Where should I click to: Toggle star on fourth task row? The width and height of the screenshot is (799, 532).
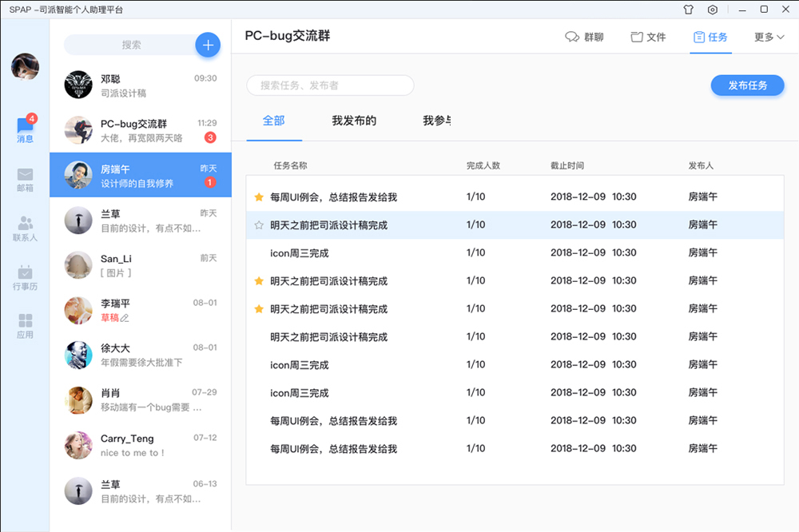pos(259,281)
